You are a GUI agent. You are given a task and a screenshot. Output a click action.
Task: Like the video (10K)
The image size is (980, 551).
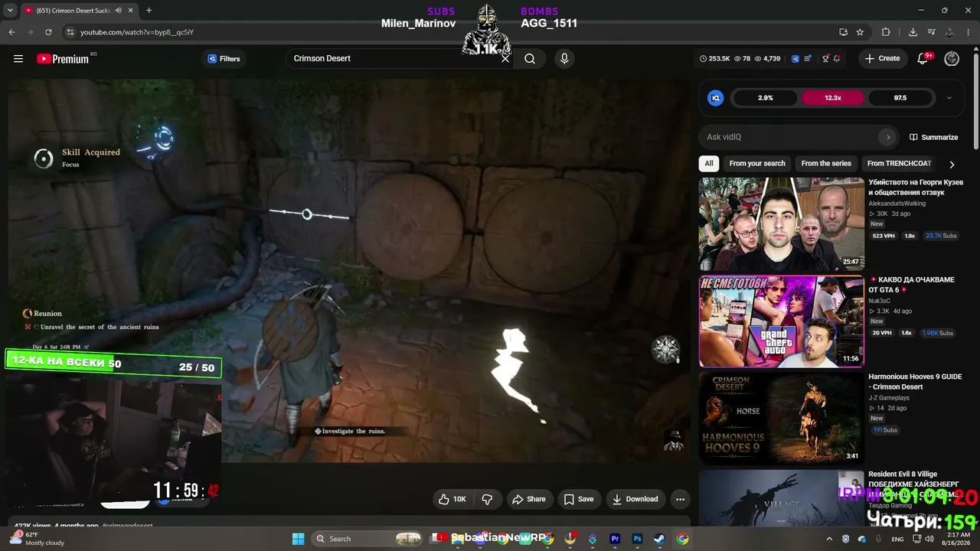point(452,499)
